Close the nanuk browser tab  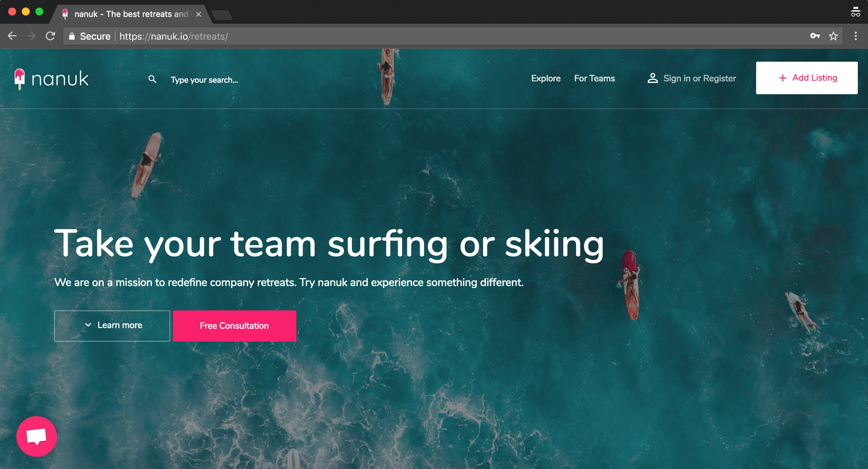pyautogui.click(x=199, y=14)
